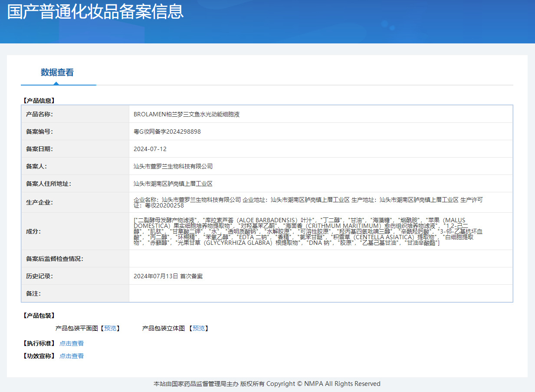The image size is (535, 392).
Task: Select the 生产企业 details text
Action: [308, 202]
